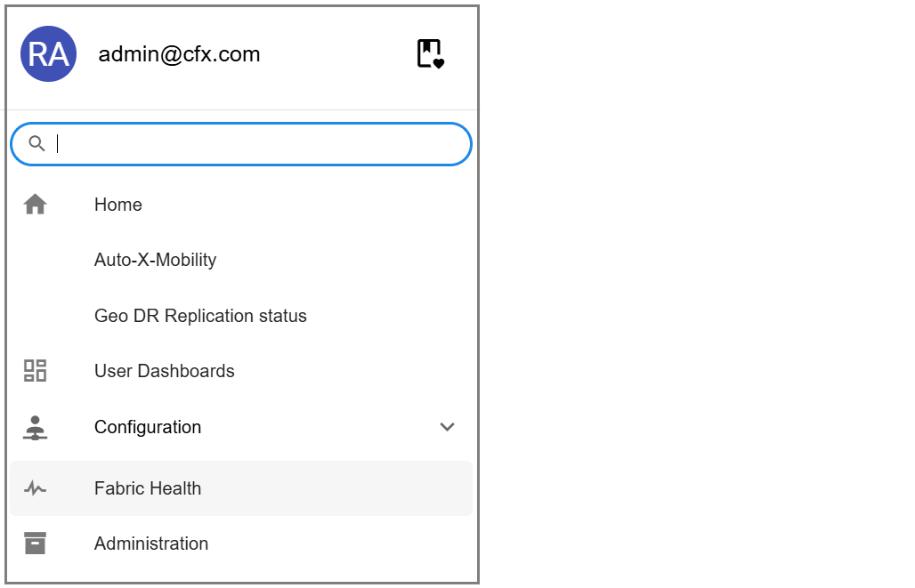The image size is (915, 588).
Task: Click the magnifying glass search icon
Action: pyautogui.click(x=36, y=144)
